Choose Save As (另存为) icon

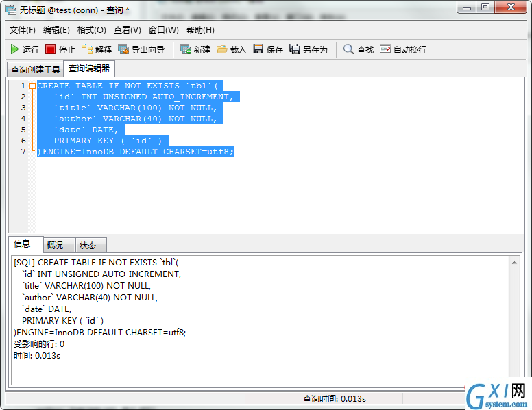[295, 49]
